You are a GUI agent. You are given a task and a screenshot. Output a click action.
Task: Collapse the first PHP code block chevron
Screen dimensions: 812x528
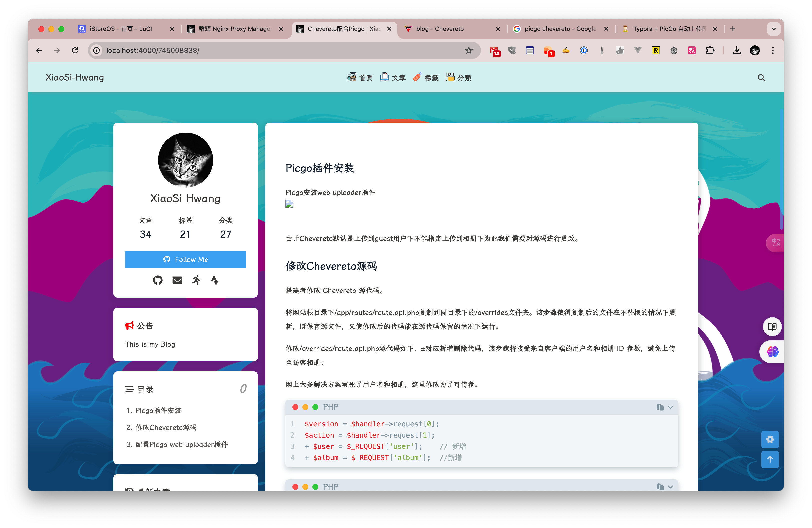671,407
